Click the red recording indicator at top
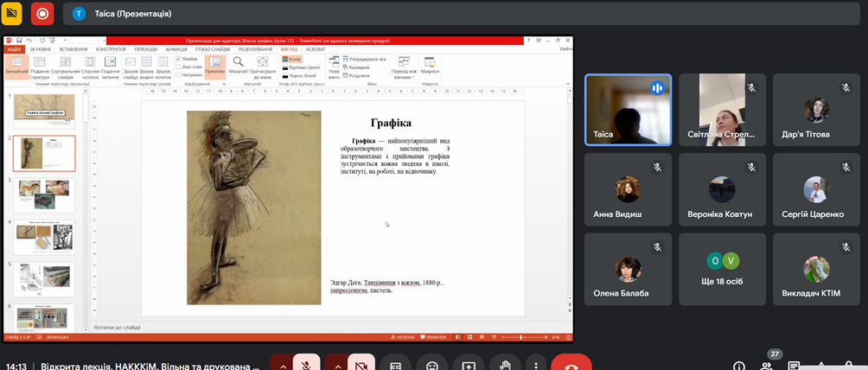Image resolution: width=868 pixels, height=370 pixels. (x=42, y=13)
